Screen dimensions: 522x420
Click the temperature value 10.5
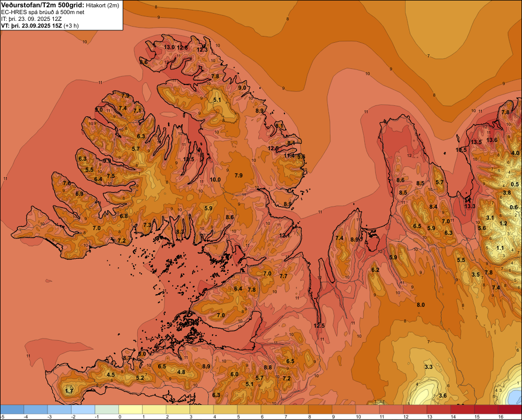[x=461, y=150]
